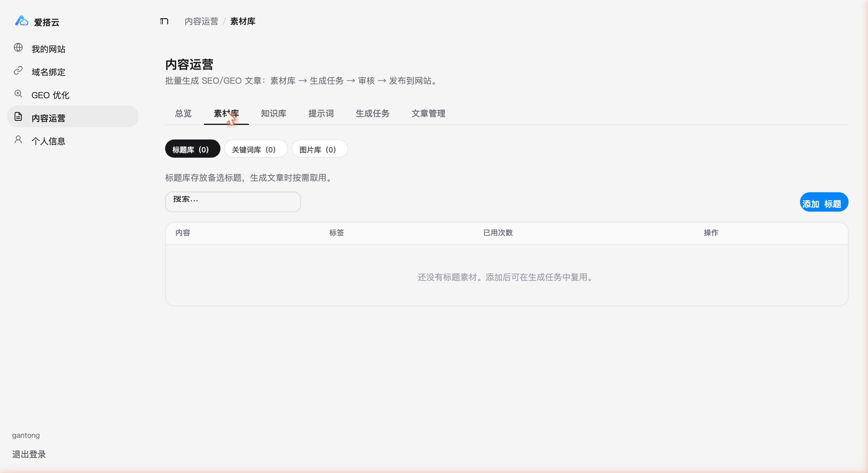Select the 标题库 (0) pill
868x473 pixels.
point(193,149)
